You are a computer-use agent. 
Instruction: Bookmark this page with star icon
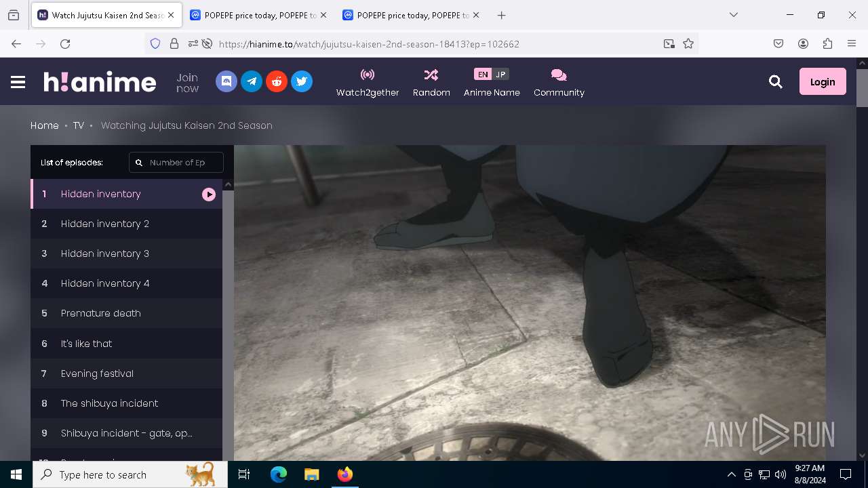pos(688,43)
